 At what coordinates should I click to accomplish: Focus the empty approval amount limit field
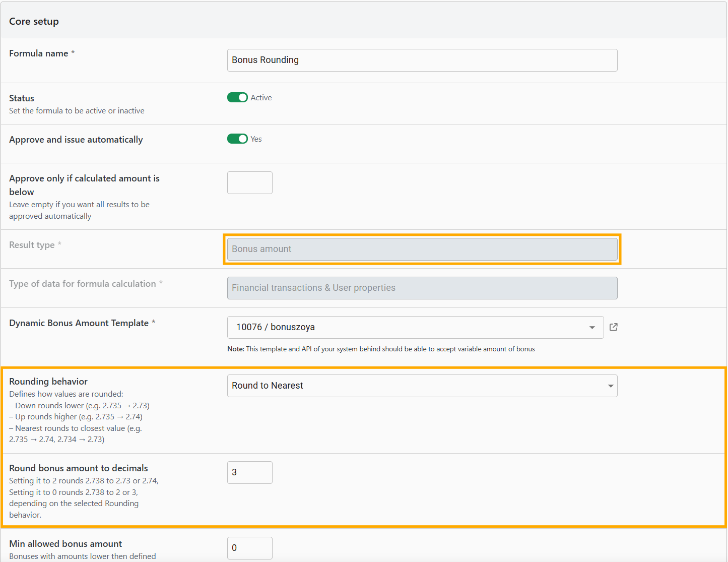[x=249, y=182]
